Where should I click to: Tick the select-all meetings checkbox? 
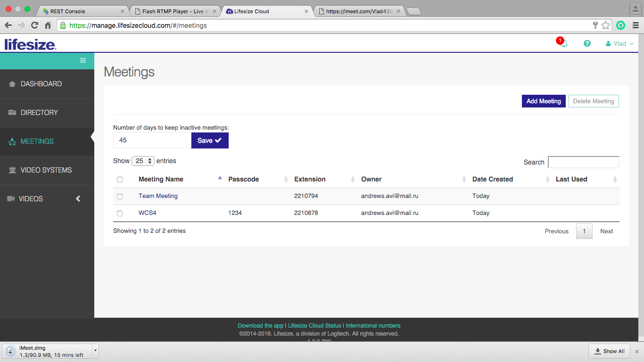(x=120, y=180)
